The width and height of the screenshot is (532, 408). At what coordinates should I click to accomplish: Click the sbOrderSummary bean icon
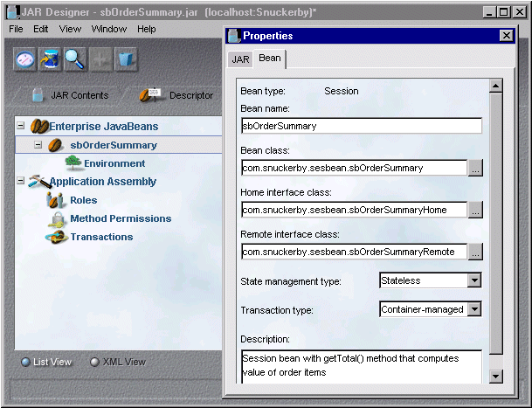[55, 145]
